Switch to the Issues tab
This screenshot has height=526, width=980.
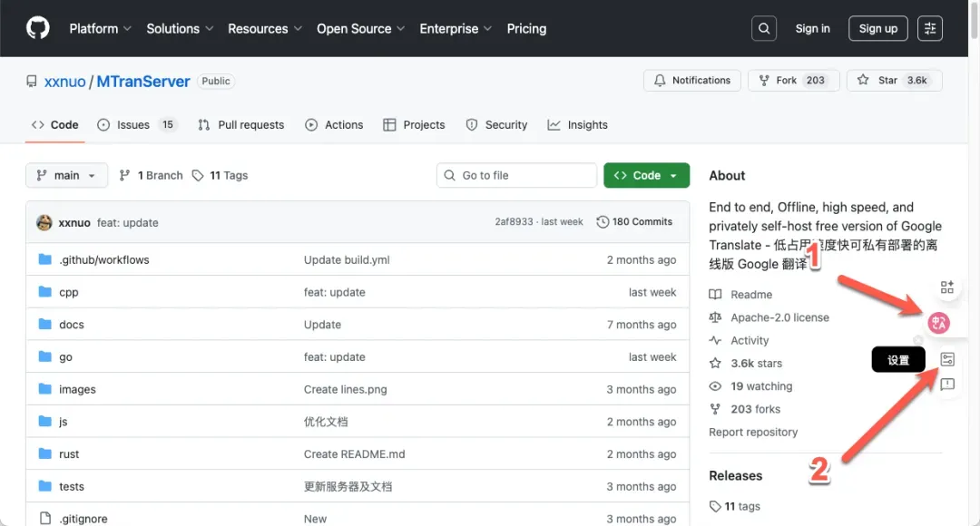132,125
